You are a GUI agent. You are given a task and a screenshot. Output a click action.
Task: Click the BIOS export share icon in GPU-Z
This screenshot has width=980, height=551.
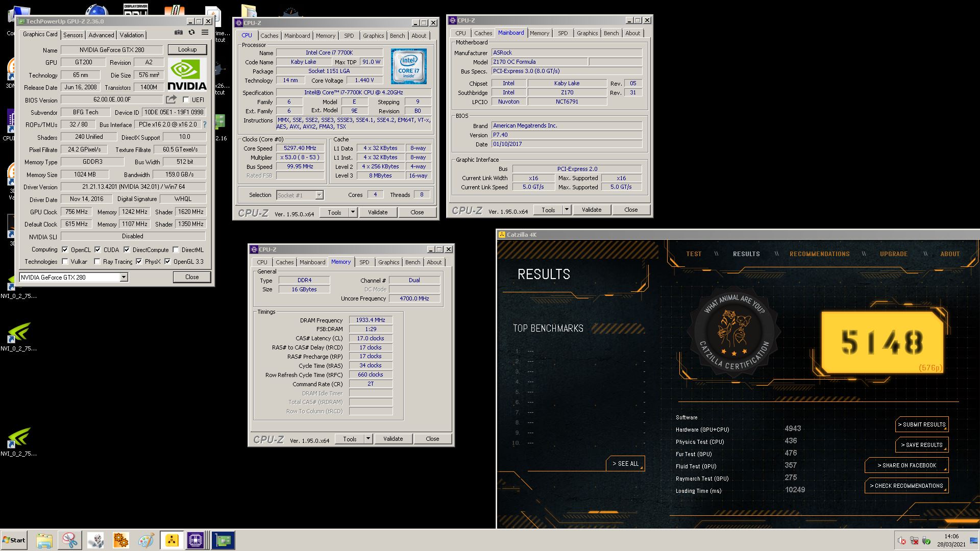pos(171,99)
